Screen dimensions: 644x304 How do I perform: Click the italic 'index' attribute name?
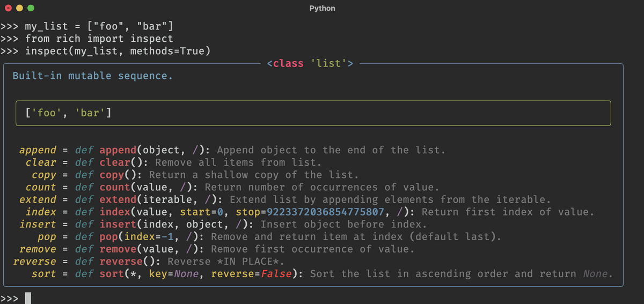click(41, 212)
